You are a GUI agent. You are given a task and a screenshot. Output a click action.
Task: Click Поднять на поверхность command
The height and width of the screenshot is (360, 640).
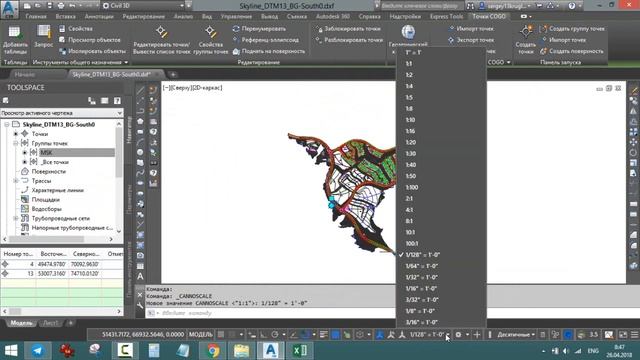tap(269, 51)
